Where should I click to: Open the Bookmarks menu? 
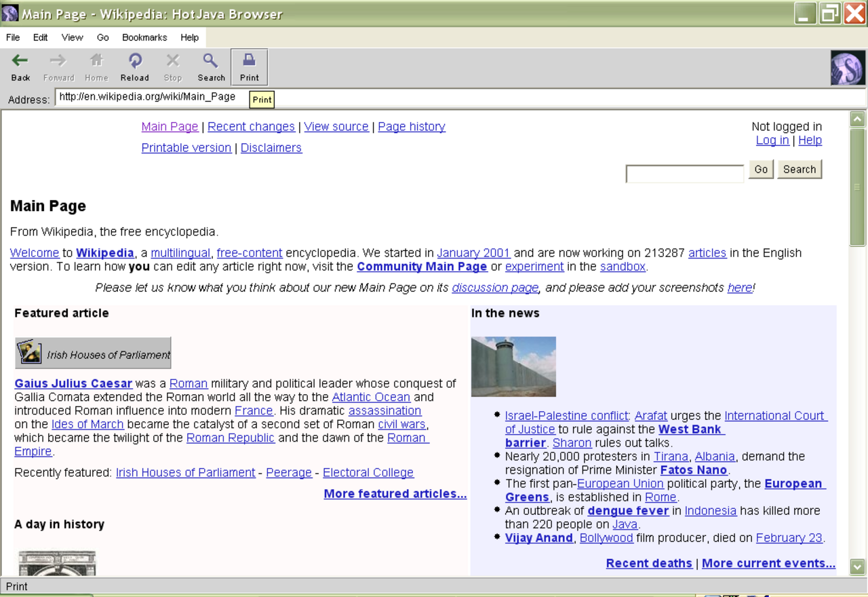click(x=144, y=37)
